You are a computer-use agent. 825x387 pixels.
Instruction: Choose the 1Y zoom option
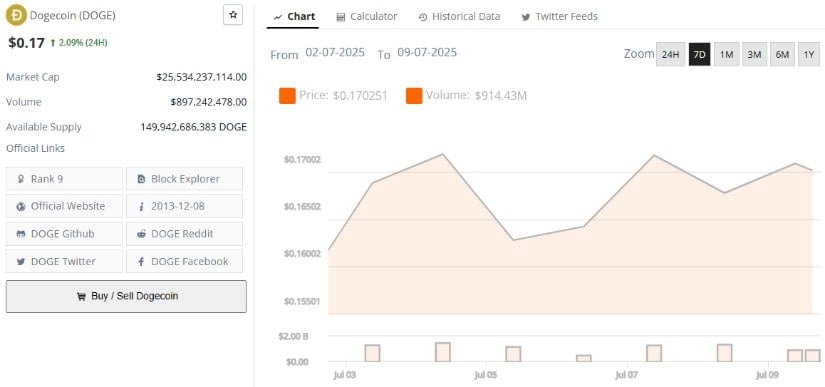point(809,54)
